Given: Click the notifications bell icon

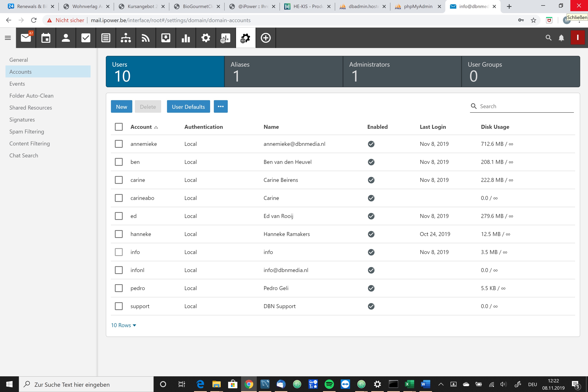Looking at the screenshot, I should pos(561,38).
